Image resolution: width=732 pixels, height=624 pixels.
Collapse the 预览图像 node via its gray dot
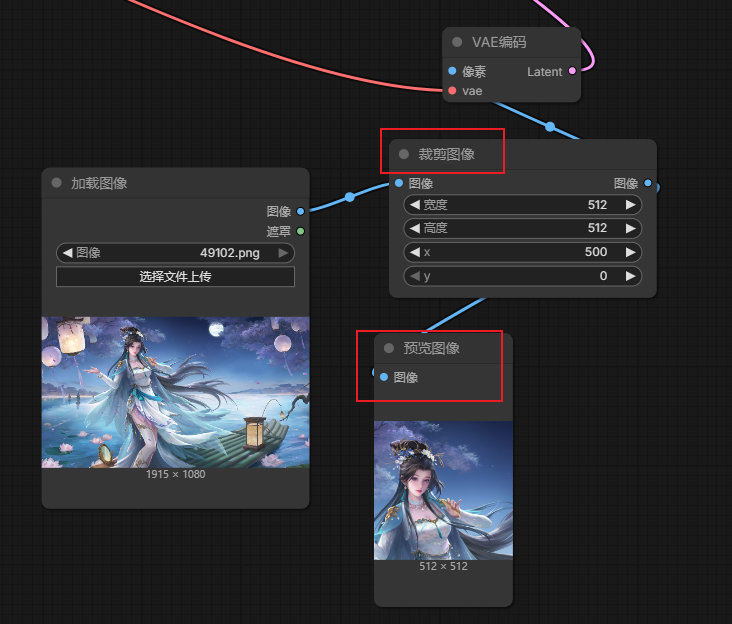coord(389,348)
